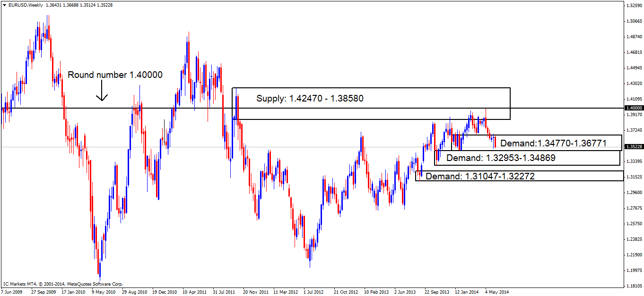This screenshot has height=296, width=644.
Task: Select the 'Demand: 1.32953-1.34869' label
Action: [501, 158]
